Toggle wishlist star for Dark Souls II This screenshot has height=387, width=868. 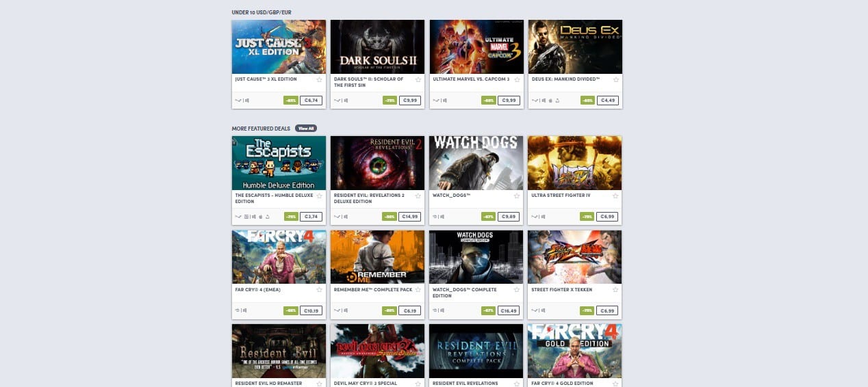418,80
